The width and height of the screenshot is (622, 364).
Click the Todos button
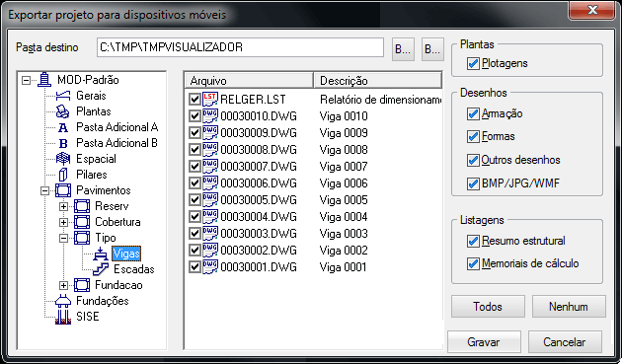[488, 307]
